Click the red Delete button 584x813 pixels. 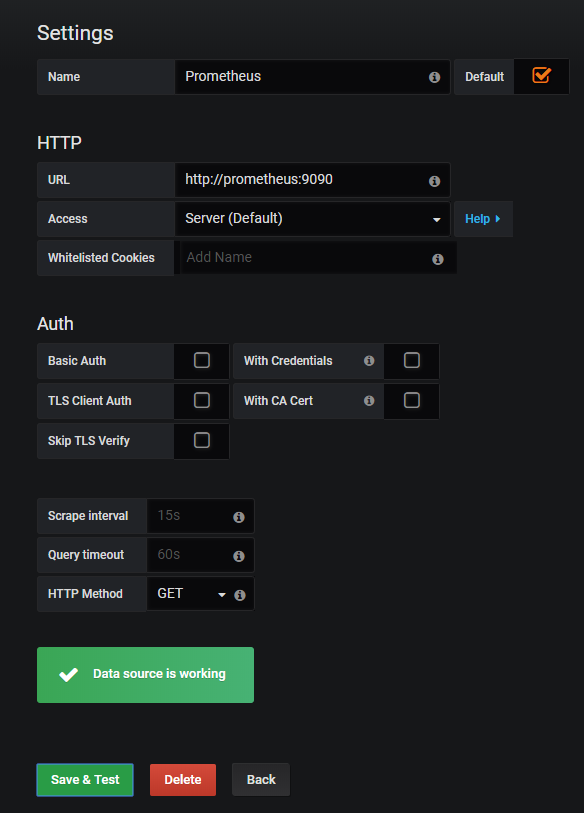183,779
